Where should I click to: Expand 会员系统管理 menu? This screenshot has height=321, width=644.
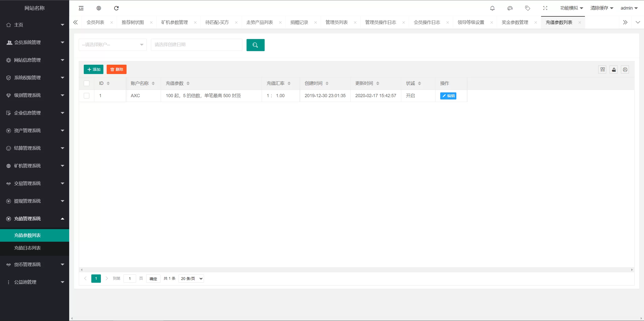(x=35, y=43)
